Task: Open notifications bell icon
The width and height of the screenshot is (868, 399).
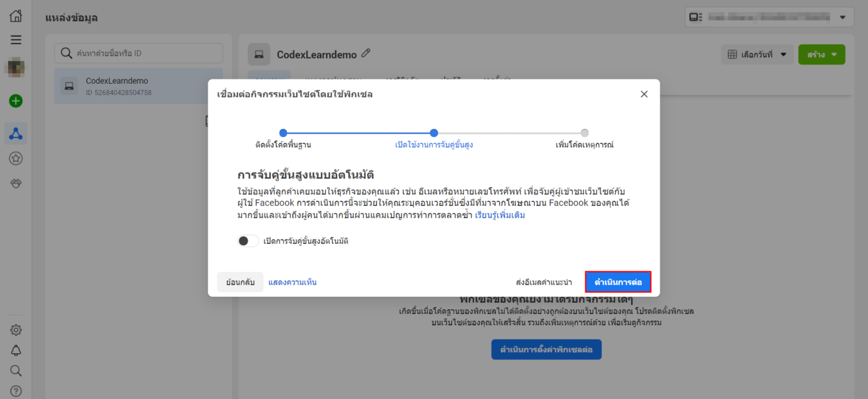Action: pos(16,351)
